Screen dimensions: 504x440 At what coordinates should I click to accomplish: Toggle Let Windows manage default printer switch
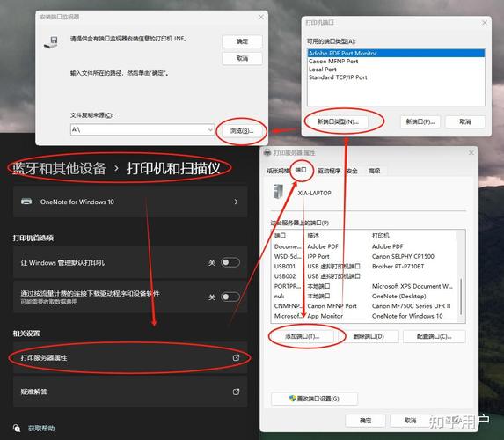pyautogui.click(x=230, y=262)
